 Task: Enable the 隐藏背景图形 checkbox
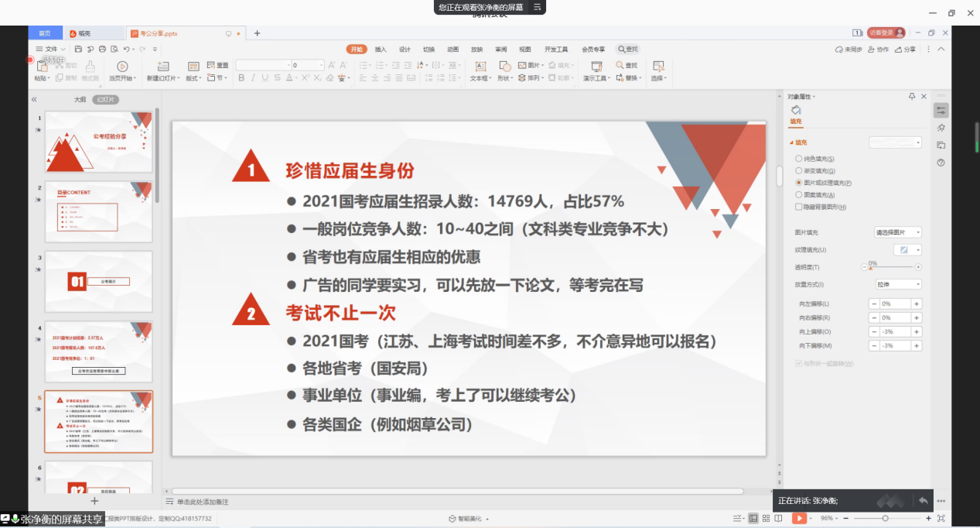pos(799,207)
